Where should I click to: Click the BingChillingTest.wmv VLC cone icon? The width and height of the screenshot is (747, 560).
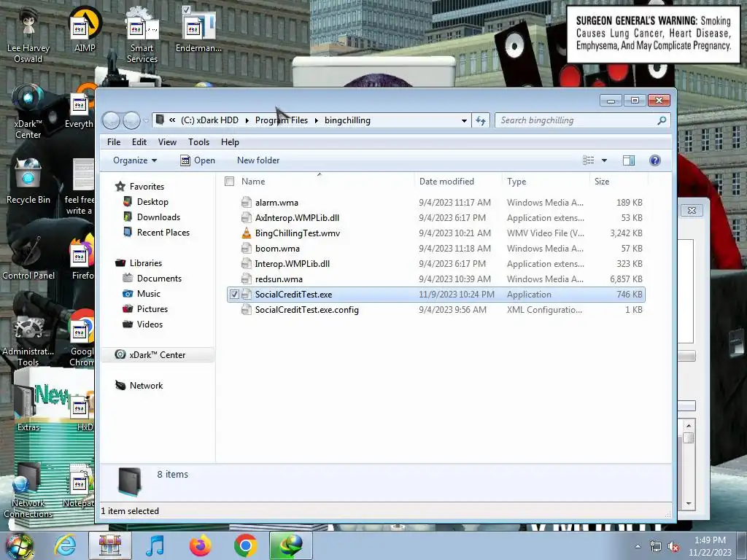click(246, 233)
